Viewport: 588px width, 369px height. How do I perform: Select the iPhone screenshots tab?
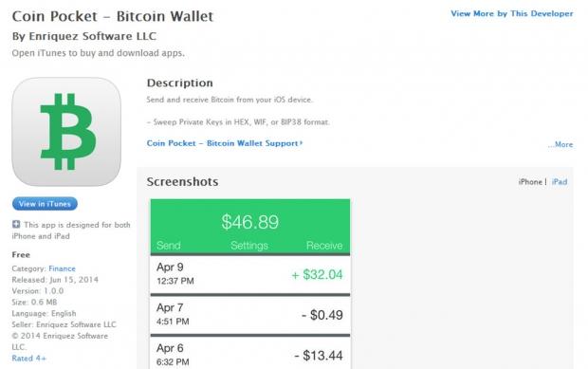[x=530, y=182]
